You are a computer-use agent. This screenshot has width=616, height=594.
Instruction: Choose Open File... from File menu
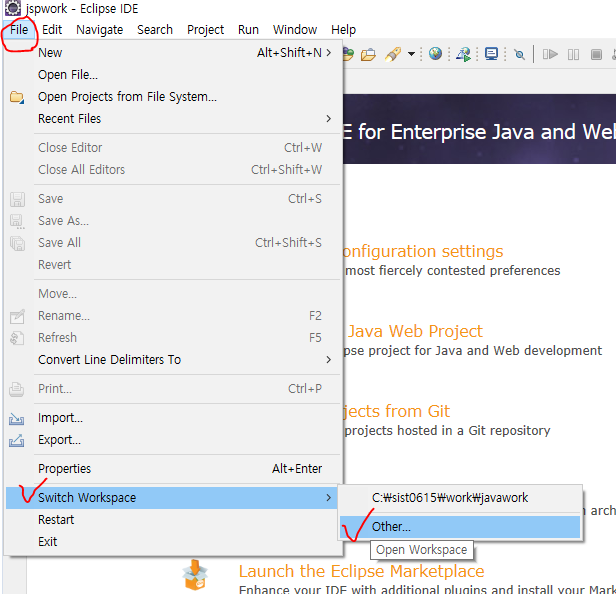click(173, 75)
